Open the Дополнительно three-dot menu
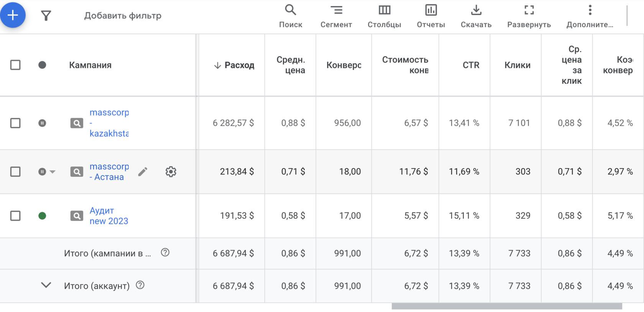 [590, 16]
